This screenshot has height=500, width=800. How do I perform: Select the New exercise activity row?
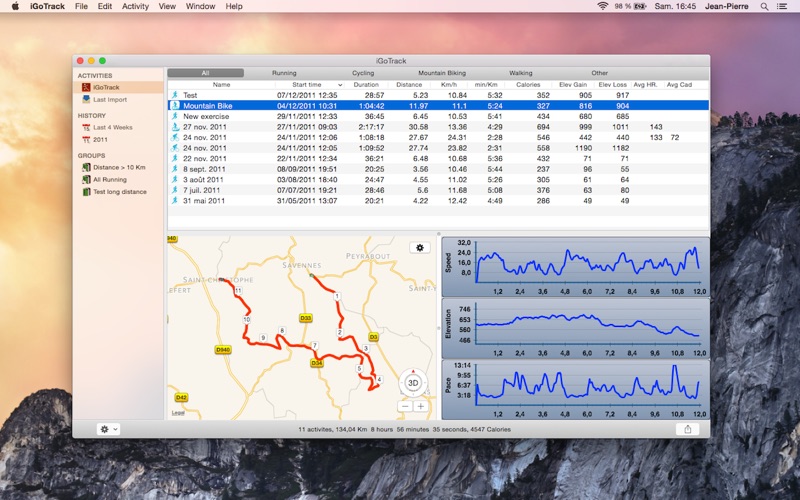pyautogui.click(x=207, y=116)
